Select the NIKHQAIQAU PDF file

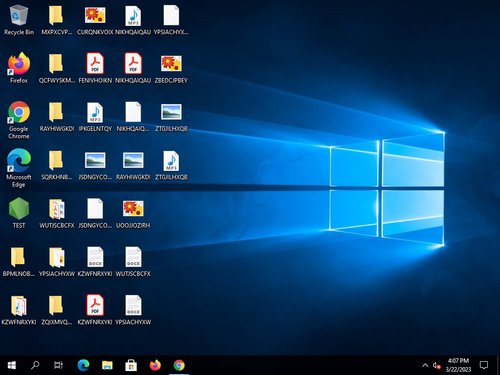[x=133, y=68]
